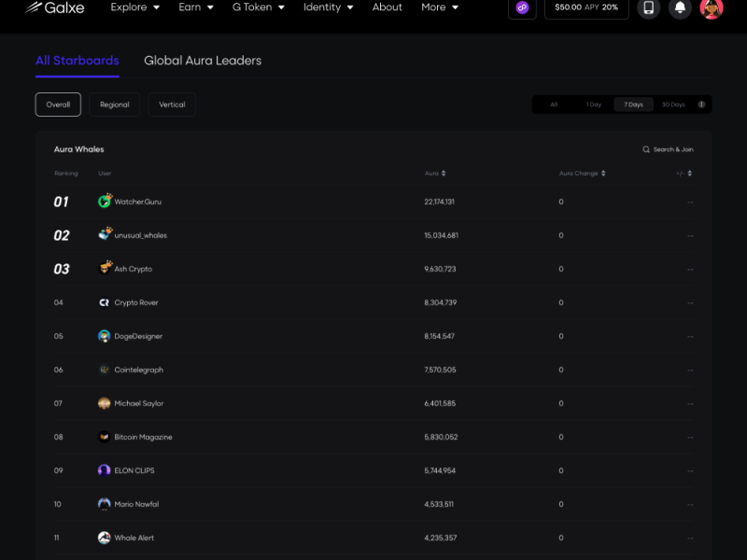Screen dimensions: 747x560
Task: Expand the Identity dropdown menu
Action: pyautogui.click(x=329, y=7)
